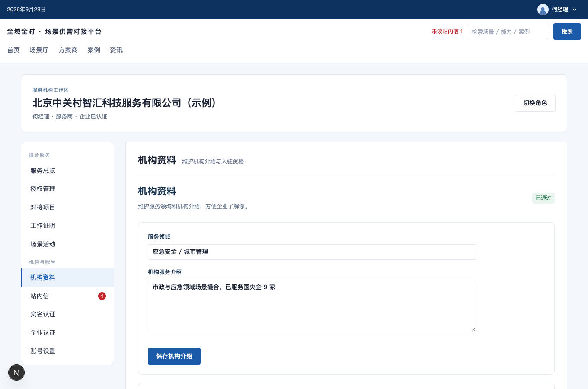Open 站内信 in the sidebar
588x389 pixels.
click(x=67, y=296)
